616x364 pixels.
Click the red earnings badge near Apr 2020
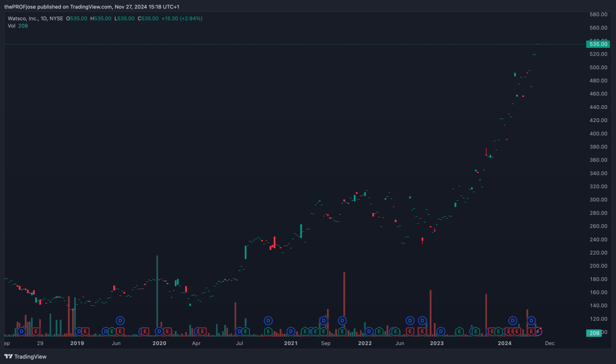202,331
